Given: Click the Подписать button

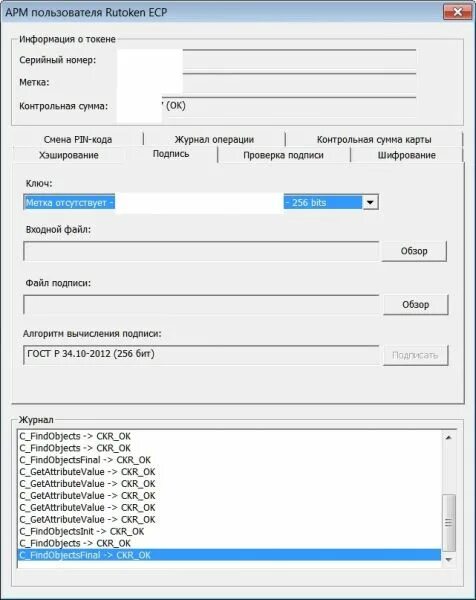Looking at the screenshot, I should [x=416, y=355].
